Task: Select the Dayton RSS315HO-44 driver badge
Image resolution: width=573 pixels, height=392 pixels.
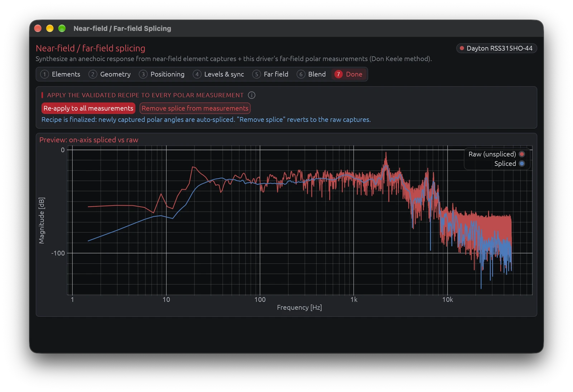Action: click(496, 48)
